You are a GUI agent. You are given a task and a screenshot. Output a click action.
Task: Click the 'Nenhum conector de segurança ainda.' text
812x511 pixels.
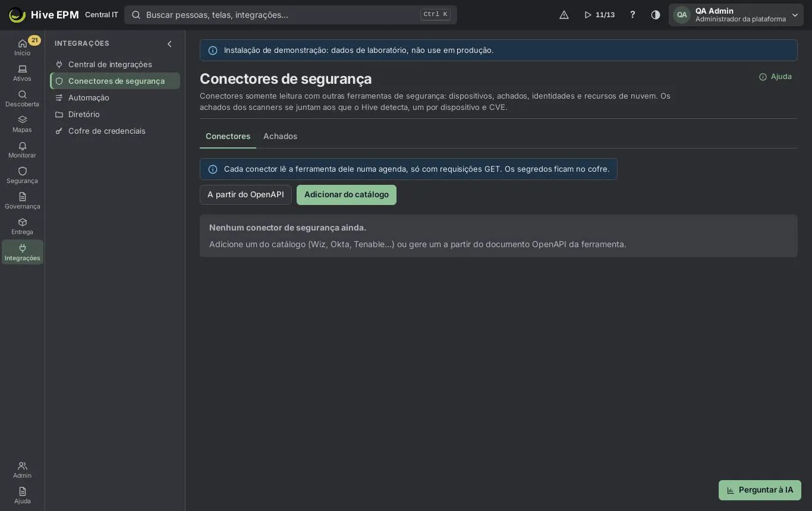(x=288, y=228)
